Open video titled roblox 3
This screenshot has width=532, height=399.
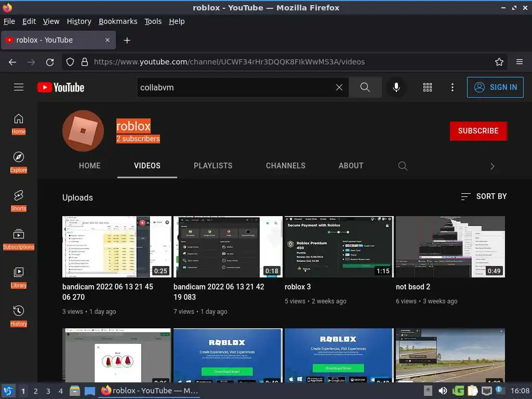298,287
